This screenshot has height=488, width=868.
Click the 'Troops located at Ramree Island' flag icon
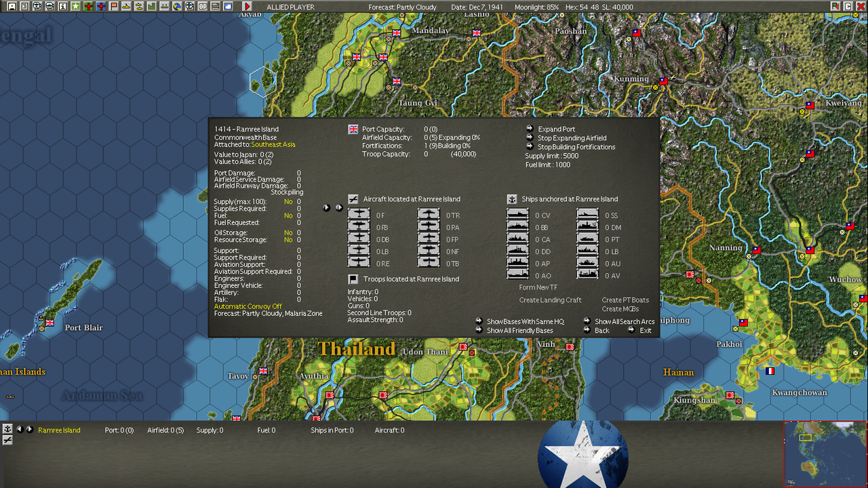point(353,279)
